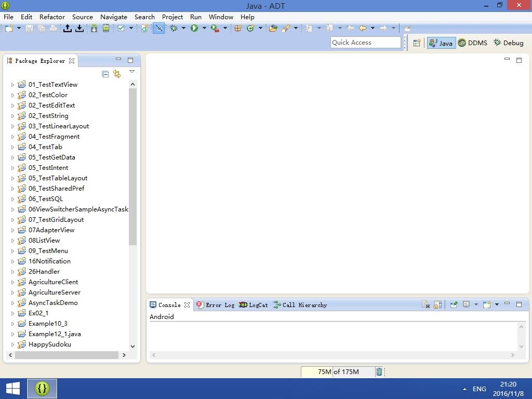The image size is (532, 399).
Task: Open the Android Virtual Device Manager icon
Action: [x=106, y=29]
